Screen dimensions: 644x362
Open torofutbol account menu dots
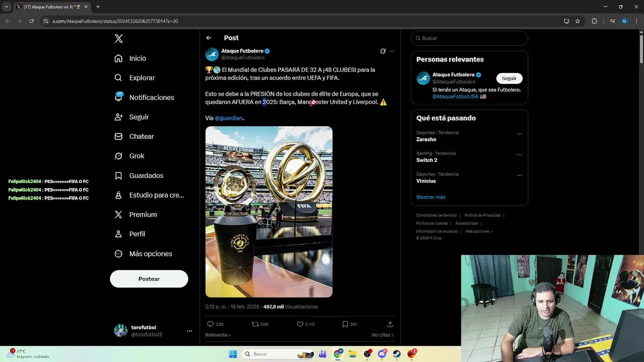(190, 331)
